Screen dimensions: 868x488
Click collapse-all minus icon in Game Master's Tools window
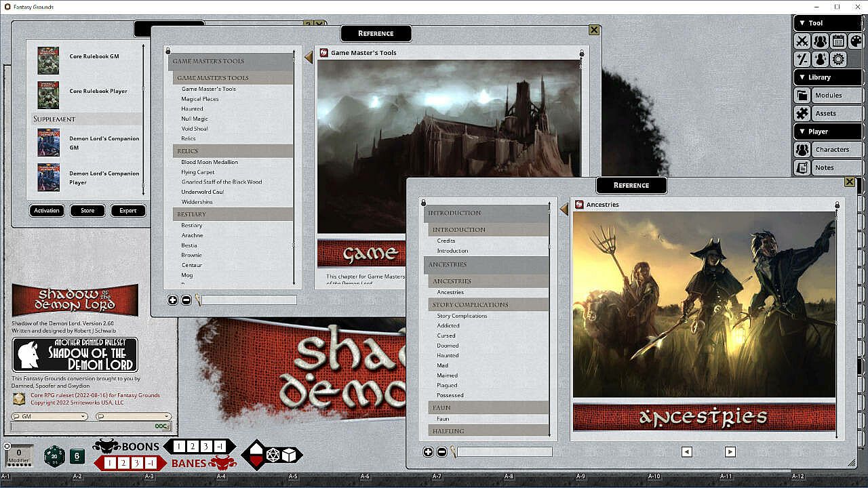[x=186, y=300]
